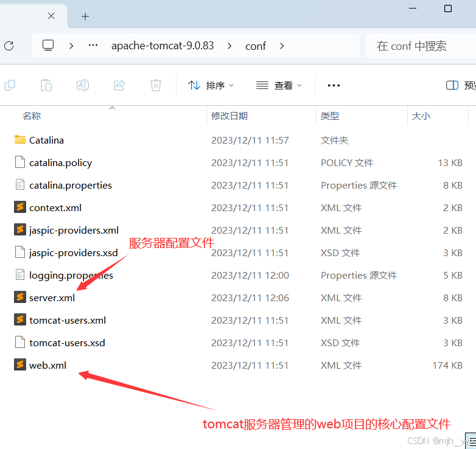Image resolution: width=476 pixels, height=449 pixels.
Task: Click the 2023/12/11 12:06 server.xml date
Action: coord(250,298)
